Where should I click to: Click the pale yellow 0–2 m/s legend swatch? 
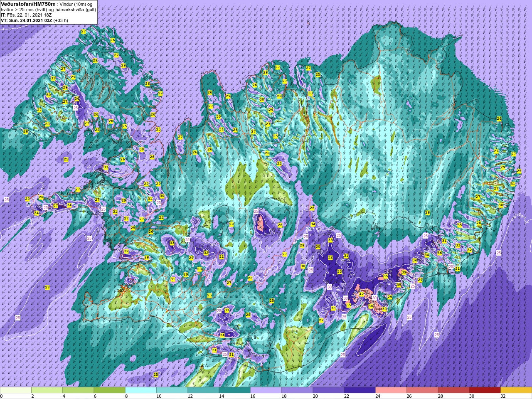click(16, 390)
